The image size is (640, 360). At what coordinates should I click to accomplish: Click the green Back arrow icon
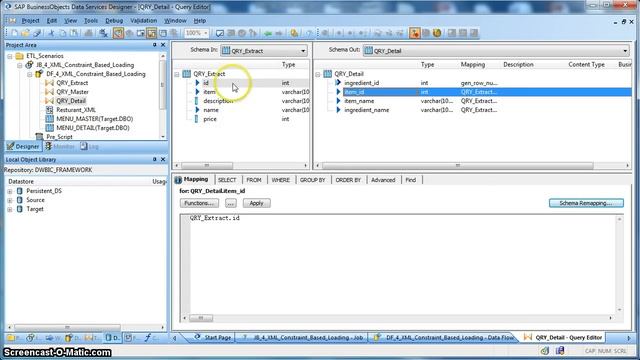point(268,33)
